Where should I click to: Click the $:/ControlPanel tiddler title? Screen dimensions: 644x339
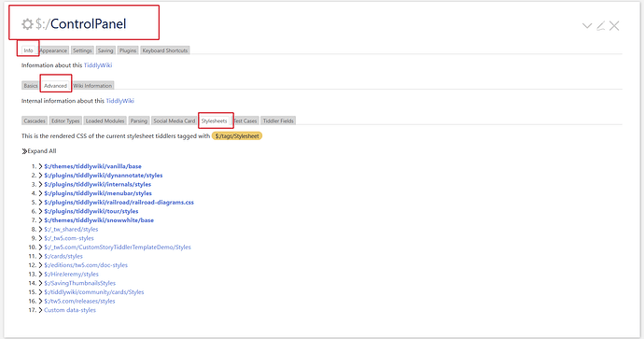point(81,24)
